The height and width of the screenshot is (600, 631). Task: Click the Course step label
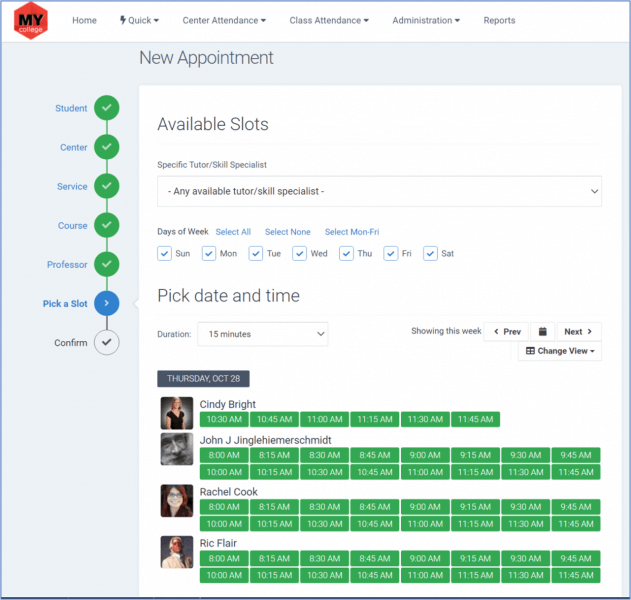72,225
